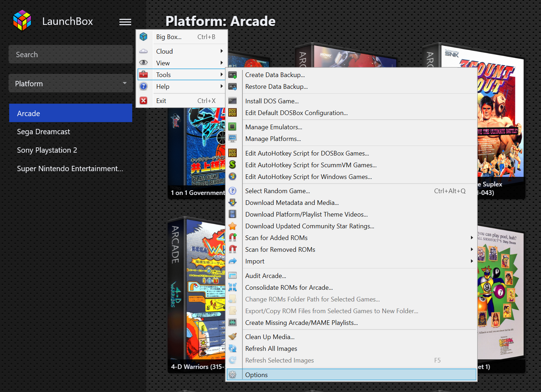Screen dimensions: 541x392
Task: Click the Cloud menu icon
Action: pos(144,51)
